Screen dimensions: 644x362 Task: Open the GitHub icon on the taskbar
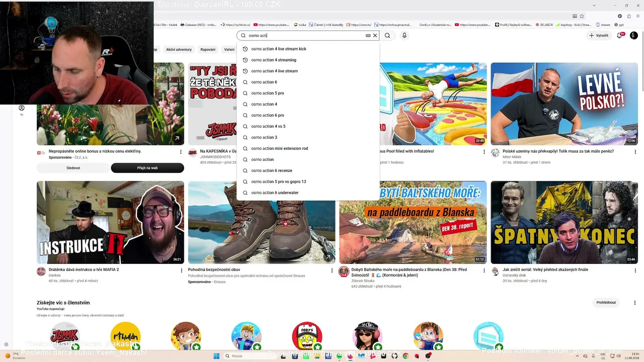click(394, 356)
